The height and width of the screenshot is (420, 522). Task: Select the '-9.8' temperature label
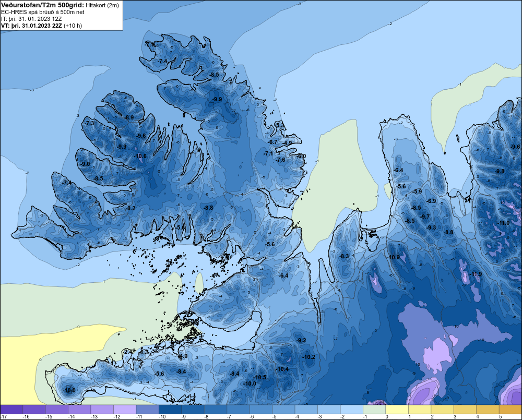coord(500,171)
